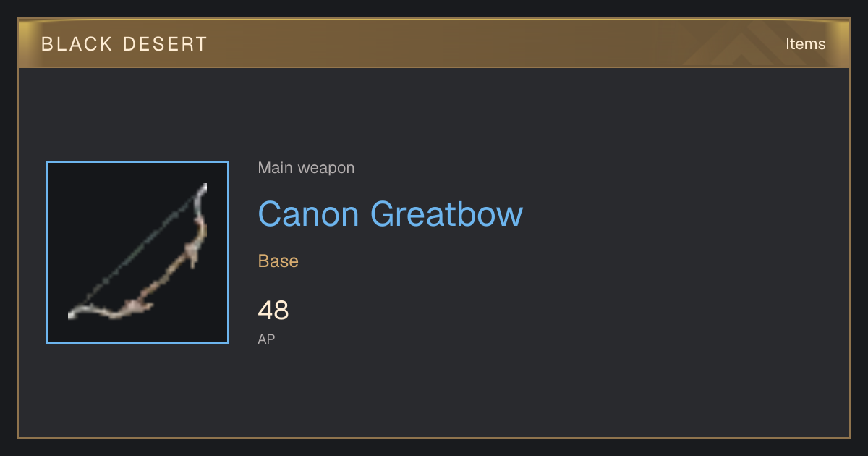Click the word weapon in category label

(326, 168)
